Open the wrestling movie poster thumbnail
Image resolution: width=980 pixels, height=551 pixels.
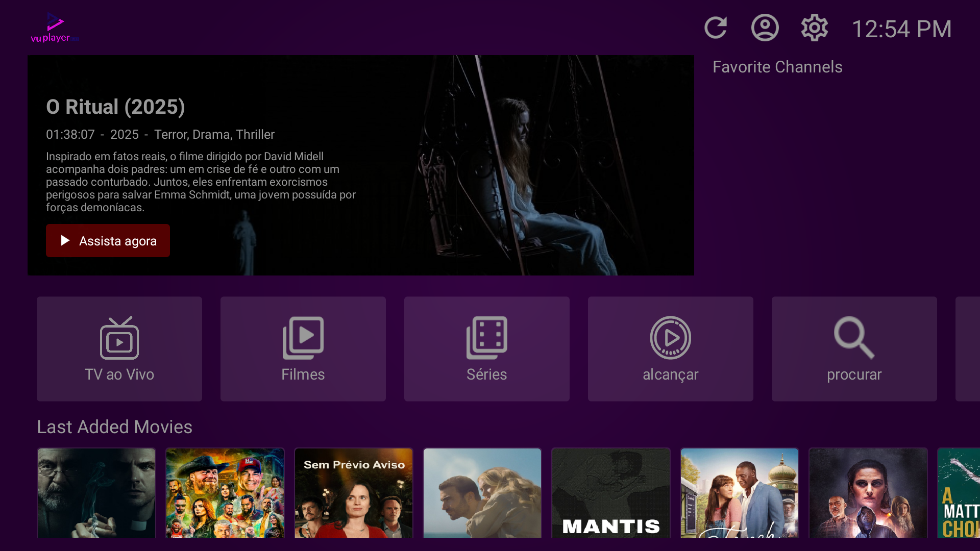pyautogui.click(x=225, y=493)
